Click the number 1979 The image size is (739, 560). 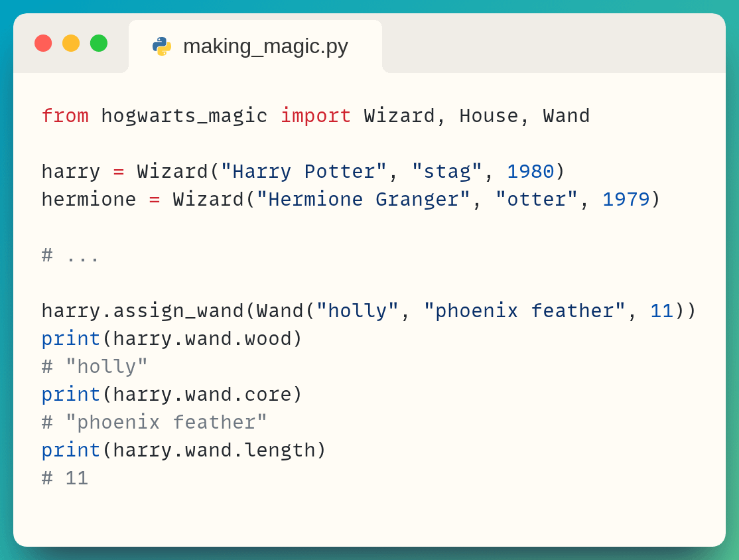click(x=626, y=200)
